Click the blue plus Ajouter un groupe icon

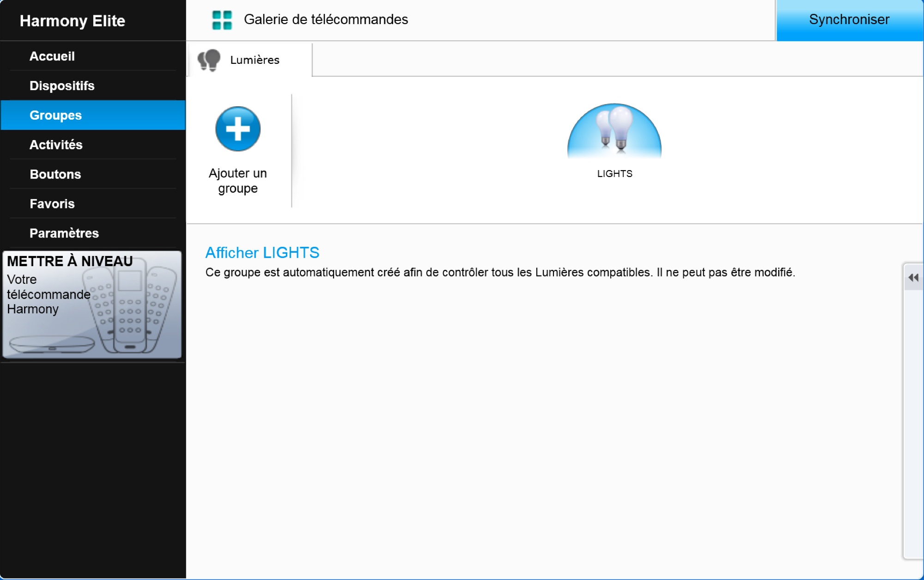(238, 129)
